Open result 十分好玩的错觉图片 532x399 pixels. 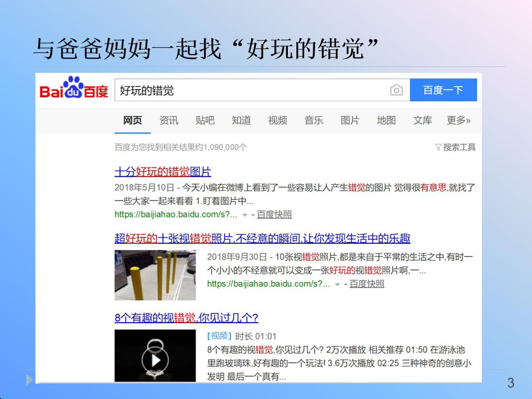[x=163, y=172]
